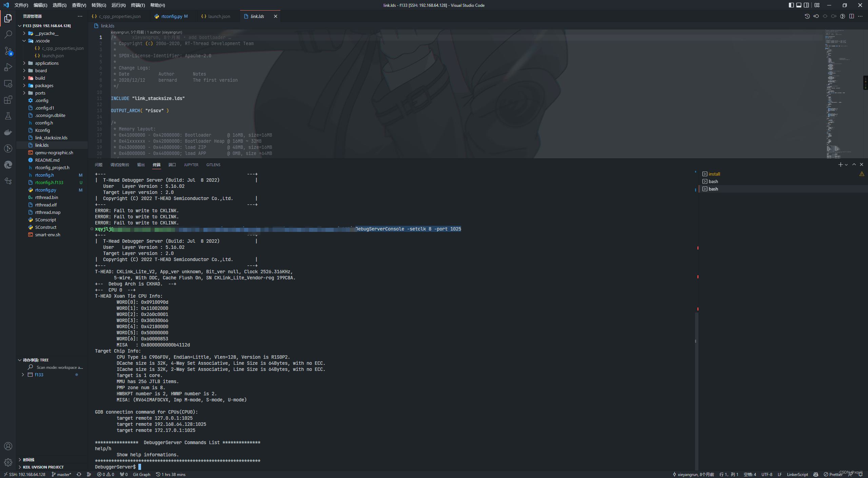Open the JUPYTER panel tab
Screen dimensions: 868x478
(191, 165)
